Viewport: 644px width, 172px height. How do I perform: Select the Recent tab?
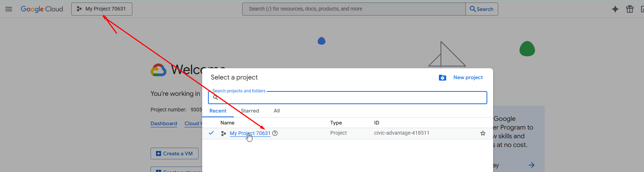pyautogui.click(x=218, y=111)
